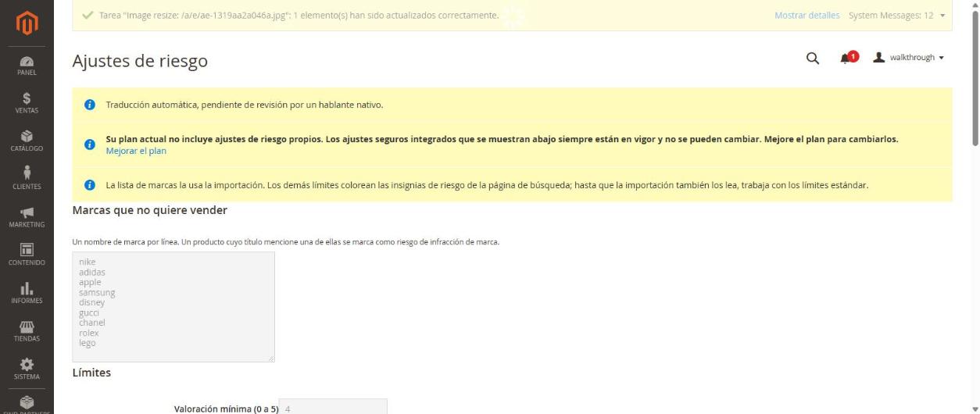
Task: Open the Tiendas sidebar menu
Action: click(27, 330)
